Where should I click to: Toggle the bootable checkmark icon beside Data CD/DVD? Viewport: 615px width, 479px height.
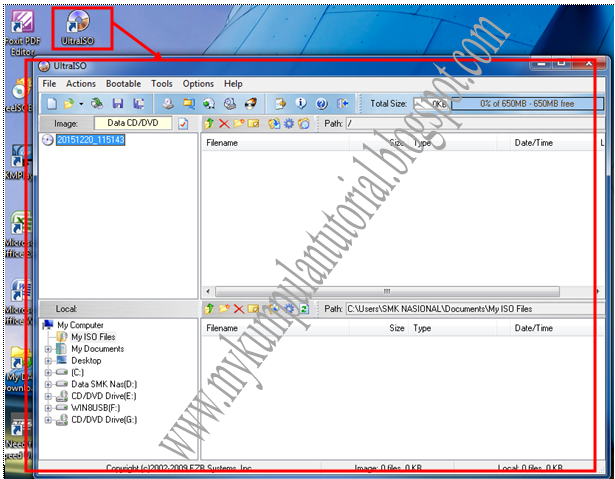(x=183, y=124)
